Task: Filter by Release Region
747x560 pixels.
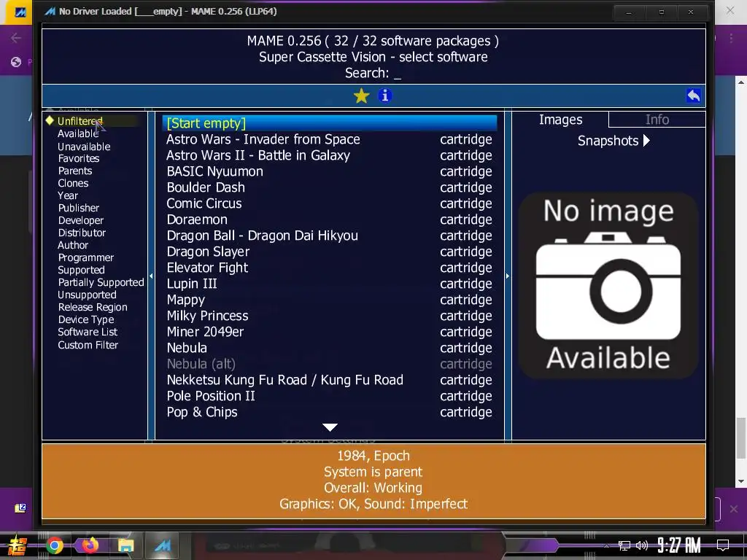Action: tap(93, 307)
